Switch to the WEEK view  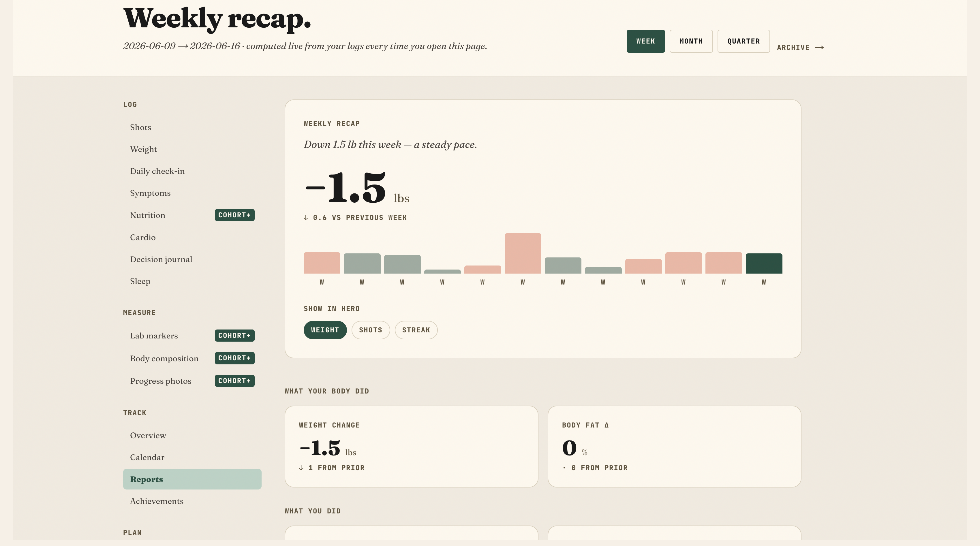pyautogui.click(x=645, y=41)
